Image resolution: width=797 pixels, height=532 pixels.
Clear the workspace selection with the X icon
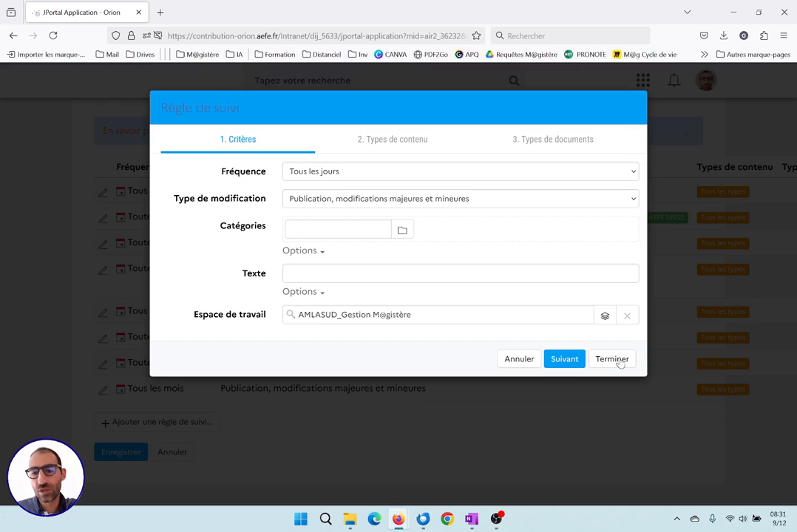coord(627,316)
